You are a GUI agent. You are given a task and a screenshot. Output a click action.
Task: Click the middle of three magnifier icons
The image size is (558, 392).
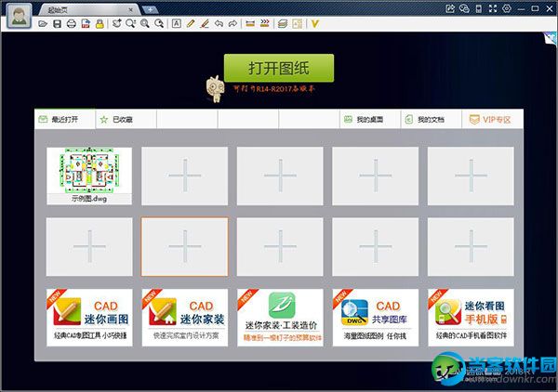click(x=145, y=24)
